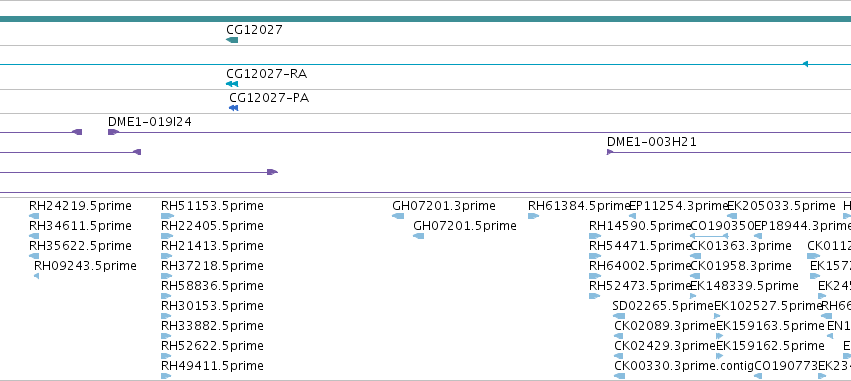Select the CK01958.3prime arrow glyph
This screenshot has height=381, width=851.
[x=695, y=276]
